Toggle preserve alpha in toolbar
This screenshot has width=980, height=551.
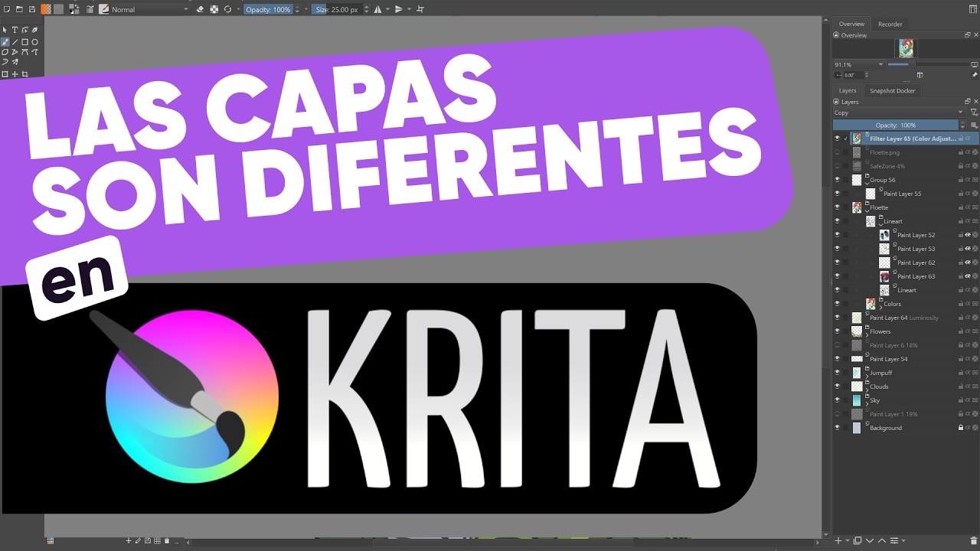coord(214,9)
